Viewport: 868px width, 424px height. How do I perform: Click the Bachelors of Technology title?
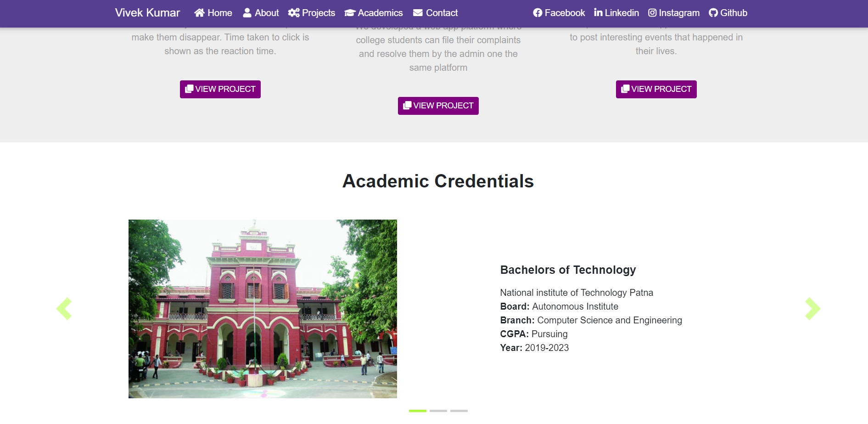568,270
